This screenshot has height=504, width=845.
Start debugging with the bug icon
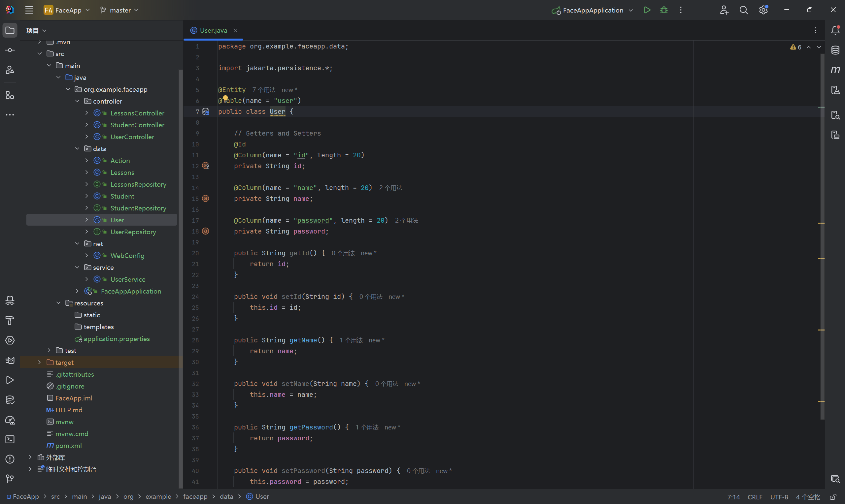click(663, 10)
